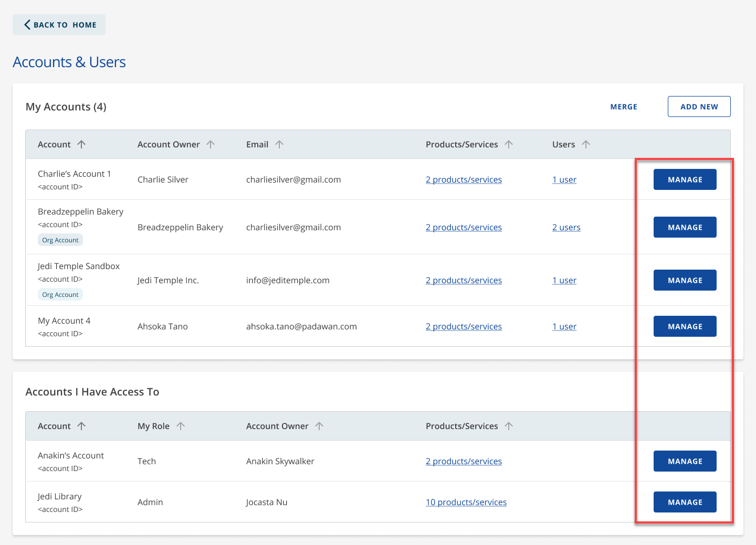The width and height of the screenshot is (756, 545).
Task: Select the Charlie's Account 1 name
Action: pyautogui.click(x=75, y=174)
